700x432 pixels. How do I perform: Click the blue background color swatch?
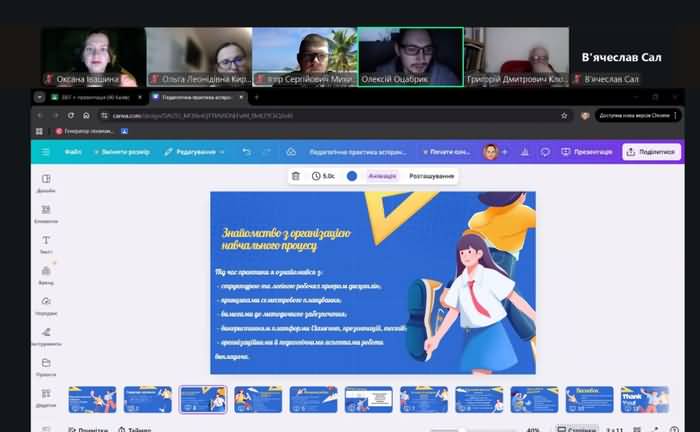pyautogui.click(x=352, y=176)
